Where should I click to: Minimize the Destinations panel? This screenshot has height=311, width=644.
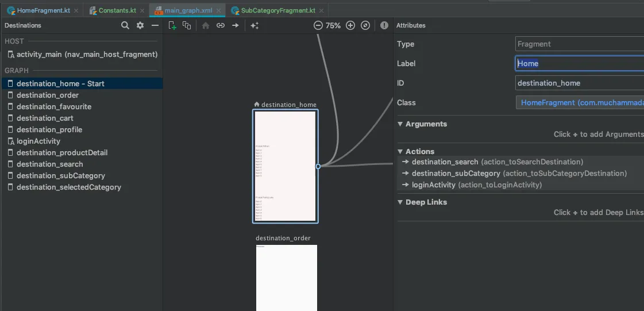pyautogui.click(x=155, y=25)
